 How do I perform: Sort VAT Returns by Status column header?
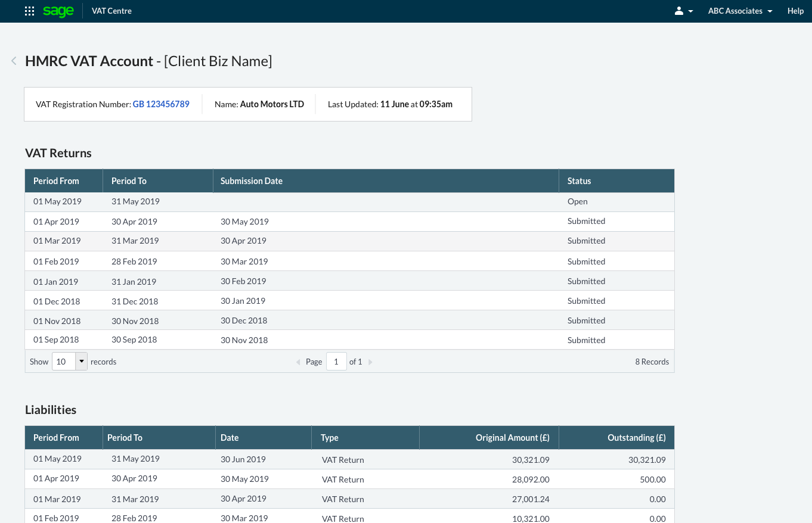(579, 181)
